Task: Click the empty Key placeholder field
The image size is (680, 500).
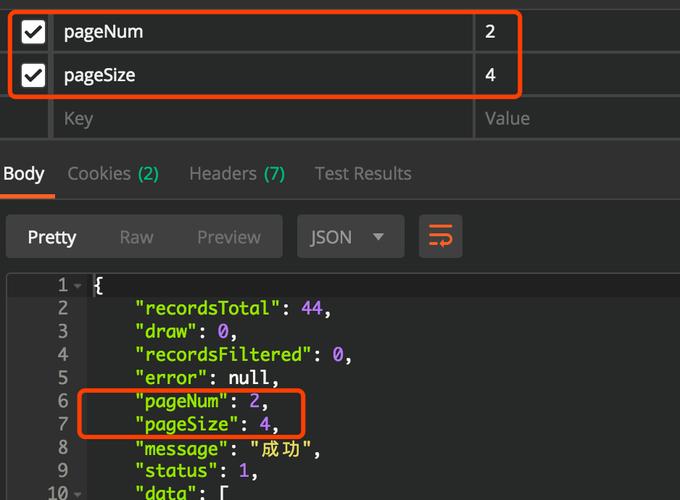Action: point(260,118)
